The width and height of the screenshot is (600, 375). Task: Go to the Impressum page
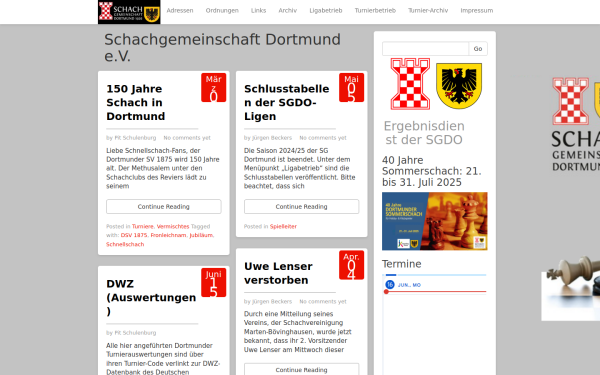pos(476,11)
